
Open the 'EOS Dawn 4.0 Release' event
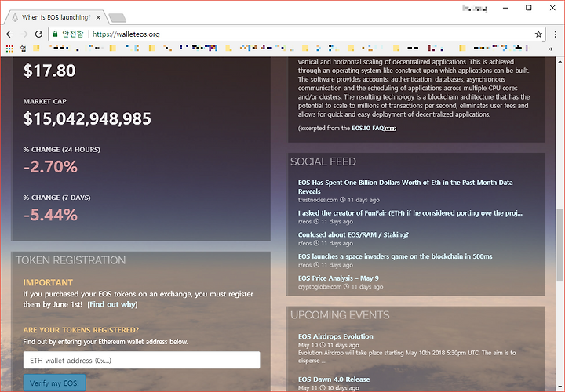pos(334,379)
